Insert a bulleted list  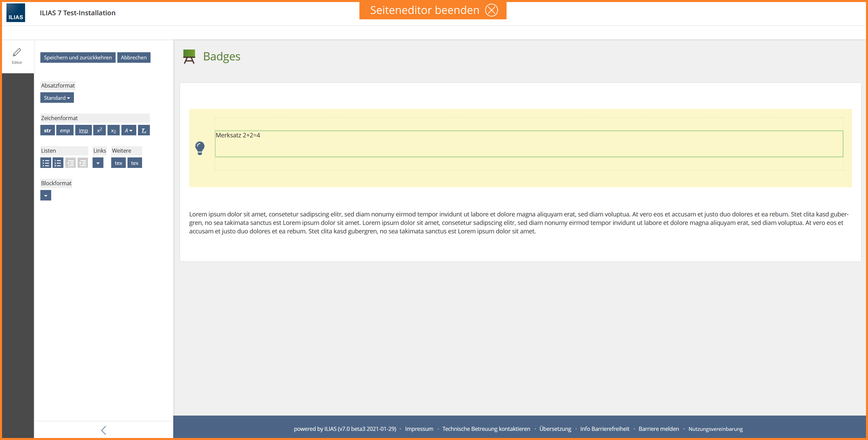pyautogui.click(x=46, y=163)
